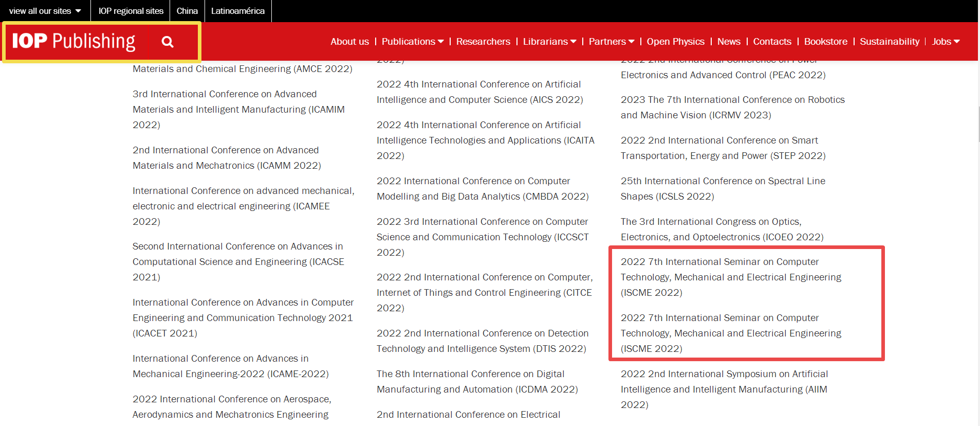This screenshot has height=426, width=980.
Task: Visit the Bookstore link
Action: pos(825,42)
